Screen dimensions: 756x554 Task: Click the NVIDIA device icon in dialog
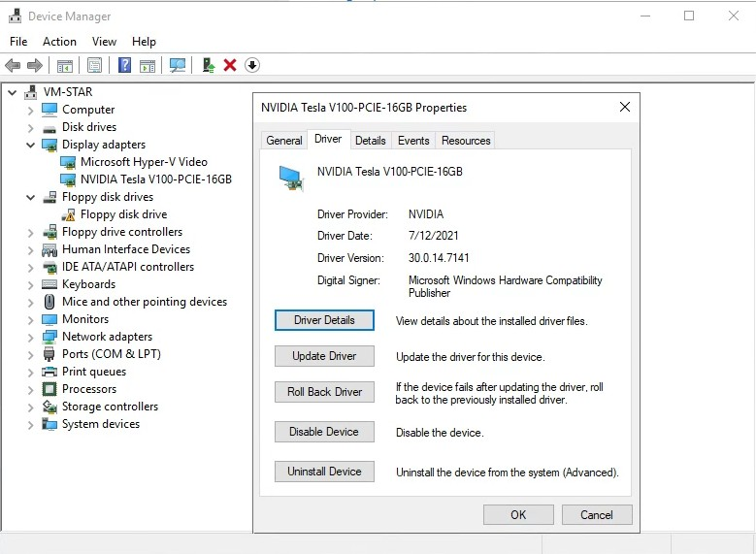291,178
